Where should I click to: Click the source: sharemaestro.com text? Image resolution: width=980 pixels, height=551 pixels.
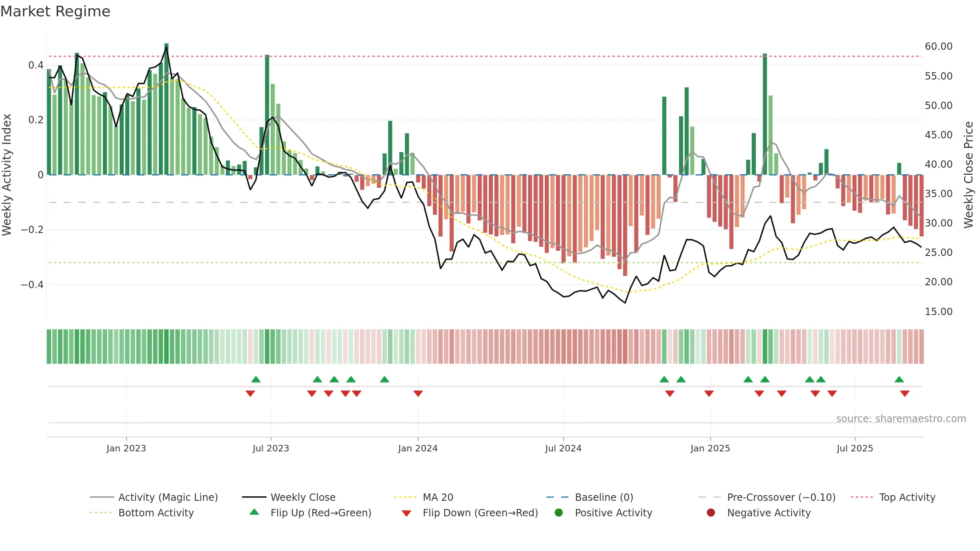pos(901,418)
